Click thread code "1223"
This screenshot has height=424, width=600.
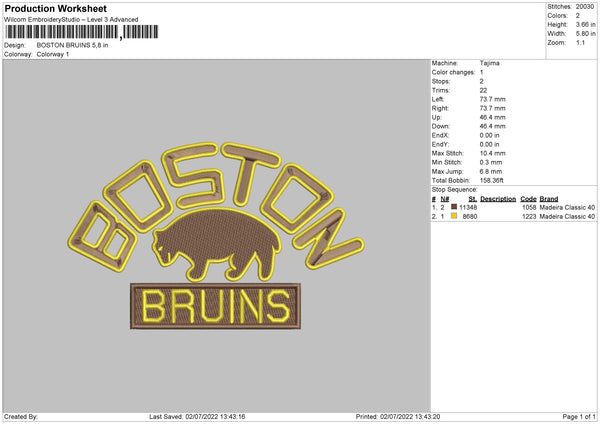click(529, 217)
